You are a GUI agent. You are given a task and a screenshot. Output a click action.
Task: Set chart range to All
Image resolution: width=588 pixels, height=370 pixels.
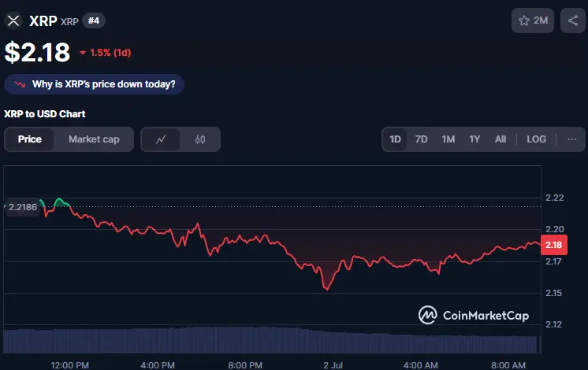[x=501, y=139]
